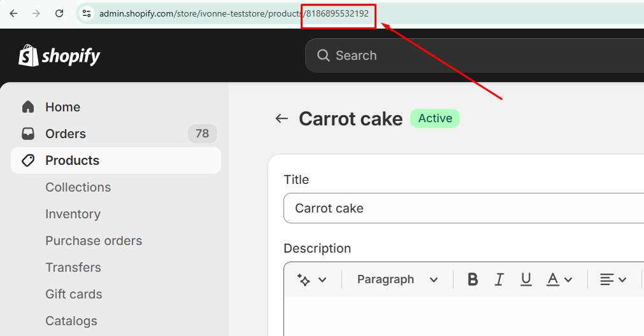The image size is (644, 336).
Task: Toggle italic formatting
Action: 499,279
